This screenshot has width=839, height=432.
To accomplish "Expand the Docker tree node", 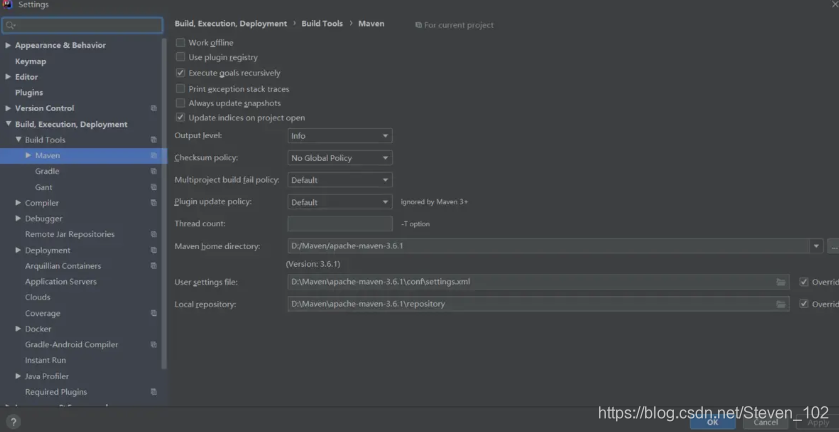I will tap(18, 329).
